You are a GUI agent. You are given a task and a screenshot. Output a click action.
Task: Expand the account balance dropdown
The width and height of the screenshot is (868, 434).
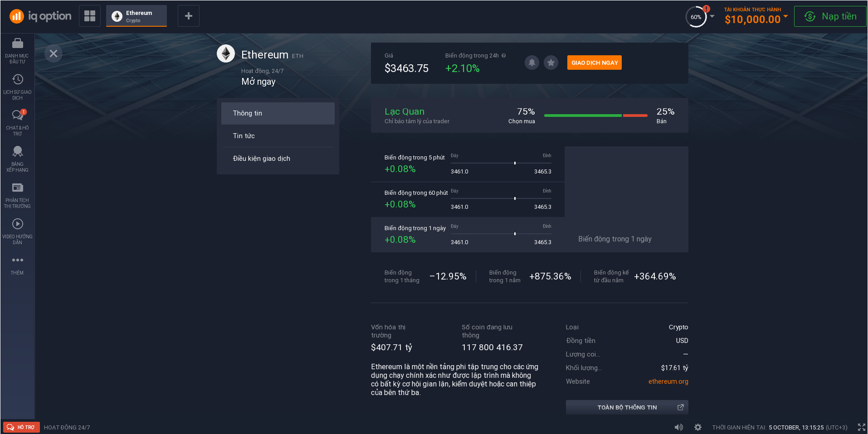click(785, 16)
